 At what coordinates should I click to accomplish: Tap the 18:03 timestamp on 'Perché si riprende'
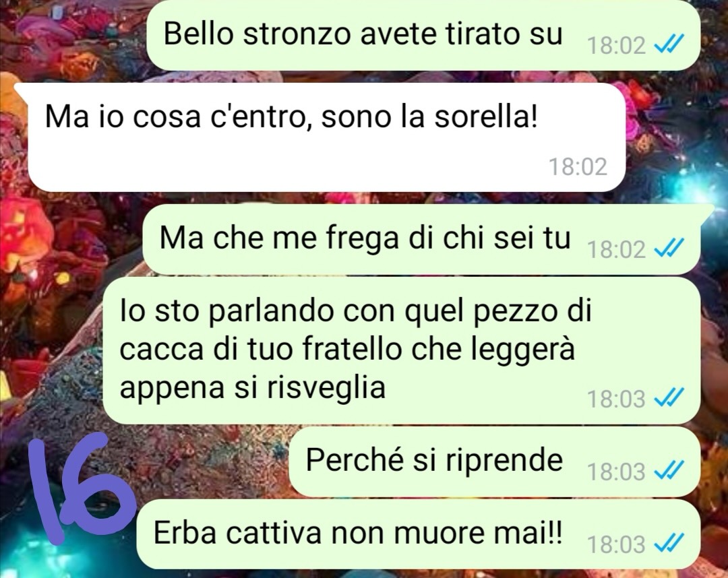(x=616, y=472)
